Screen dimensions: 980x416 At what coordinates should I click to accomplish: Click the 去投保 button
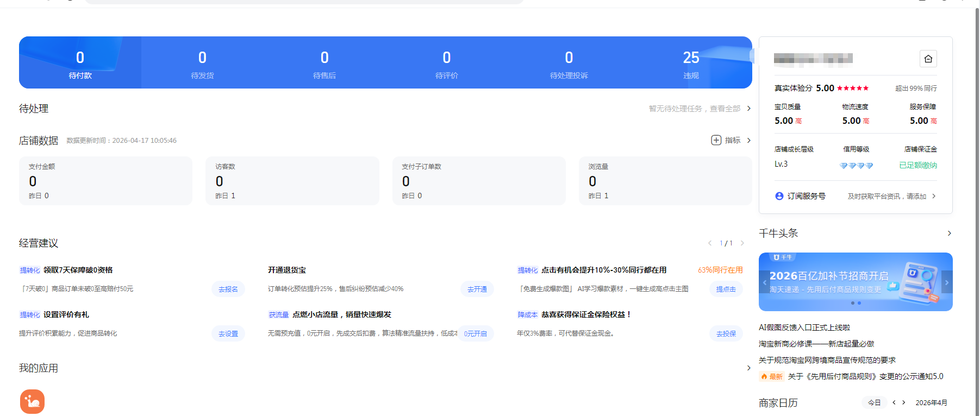click(726, 333)
